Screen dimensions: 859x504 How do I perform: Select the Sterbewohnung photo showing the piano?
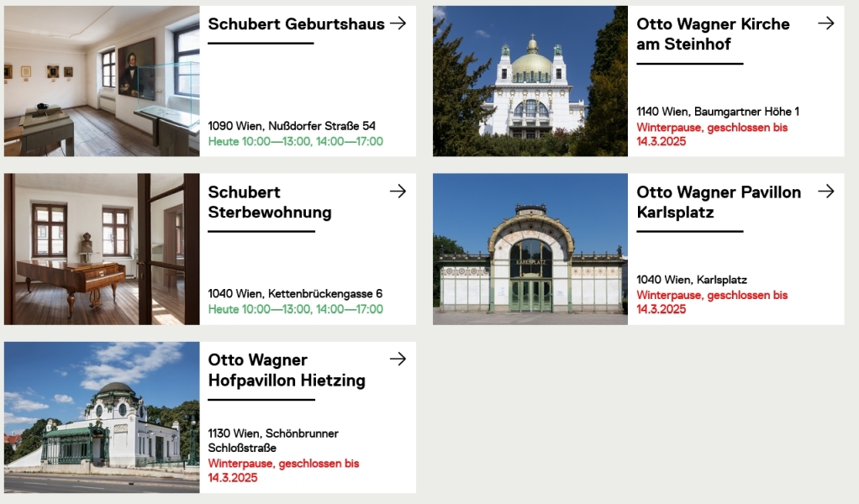pos(102,249)
